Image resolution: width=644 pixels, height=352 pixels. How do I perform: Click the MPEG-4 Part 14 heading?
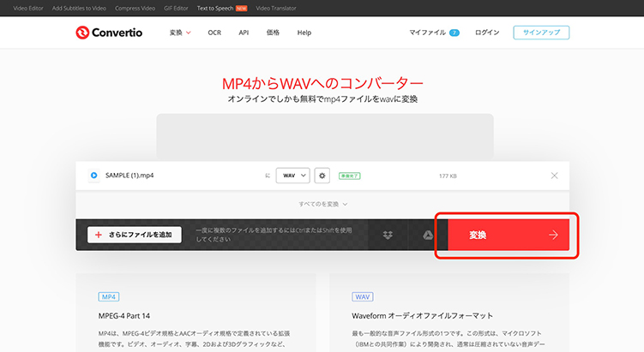pyautogui.click(x=124, y=316)
